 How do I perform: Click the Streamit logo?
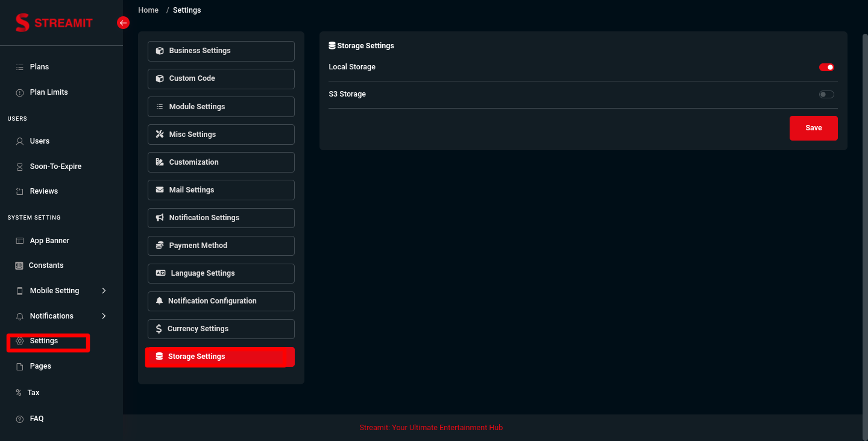point(54,23)
